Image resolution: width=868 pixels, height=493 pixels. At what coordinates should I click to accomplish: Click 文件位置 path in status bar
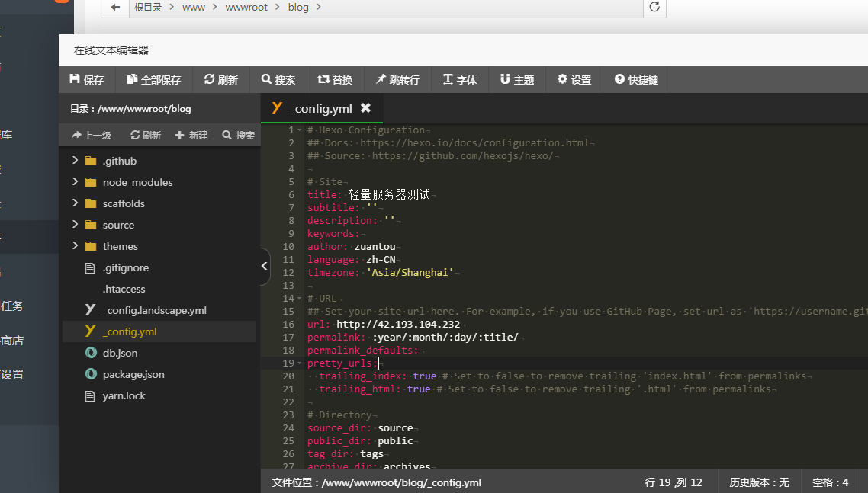[377, 482]
